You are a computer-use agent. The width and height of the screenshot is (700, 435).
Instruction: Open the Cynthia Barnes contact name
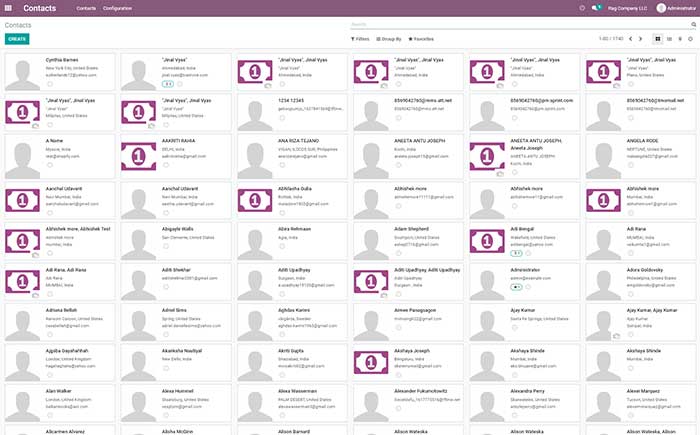62,60
